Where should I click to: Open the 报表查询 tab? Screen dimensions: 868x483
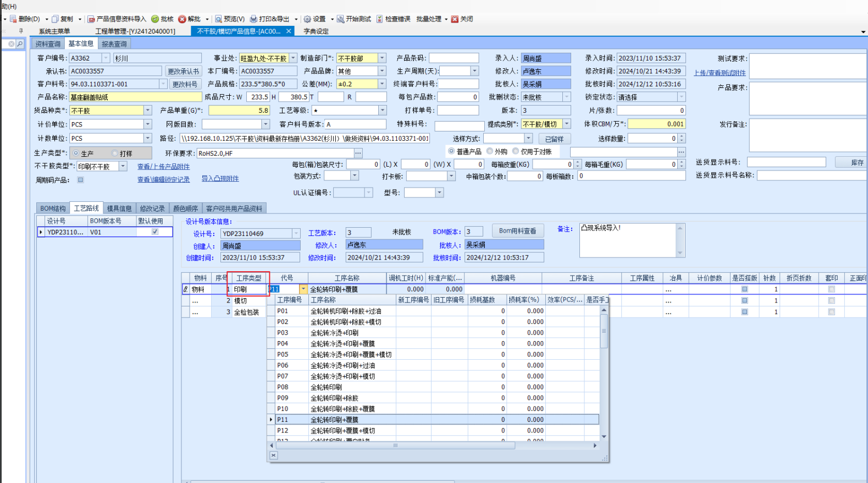[x=114, y=44]
